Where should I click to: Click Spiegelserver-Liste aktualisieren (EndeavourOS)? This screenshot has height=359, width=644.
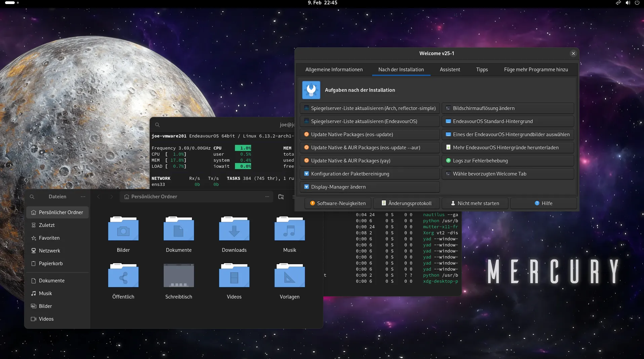[x=370, y=121]
